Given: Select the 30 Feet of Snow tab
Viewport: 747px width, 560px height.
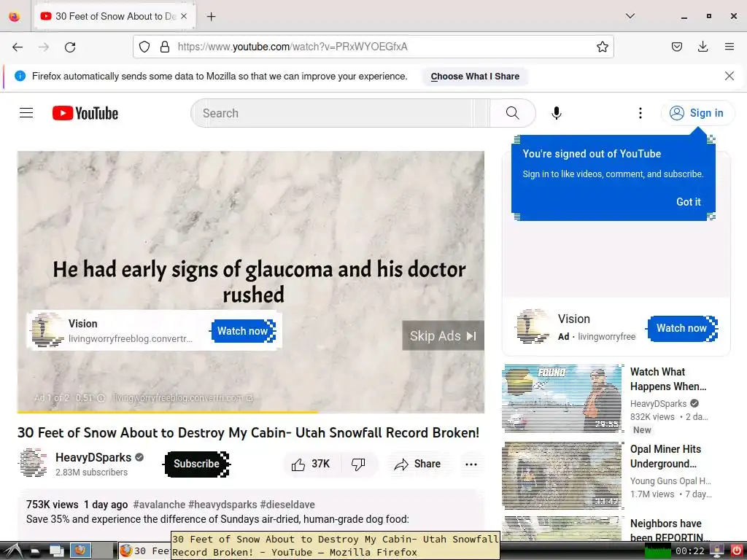Looking at the screenshot, I should pyautogui.click(x=113, y=16).
